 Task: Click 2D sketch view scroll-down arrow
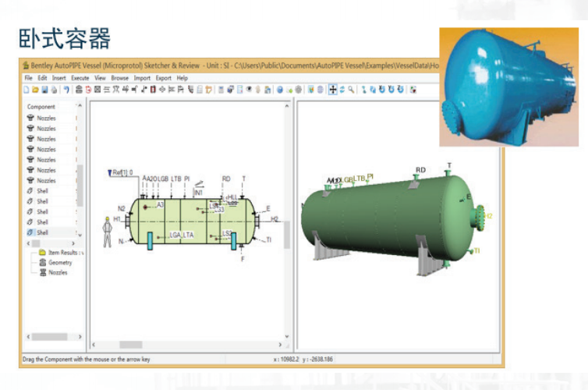(x=287, y=336)
